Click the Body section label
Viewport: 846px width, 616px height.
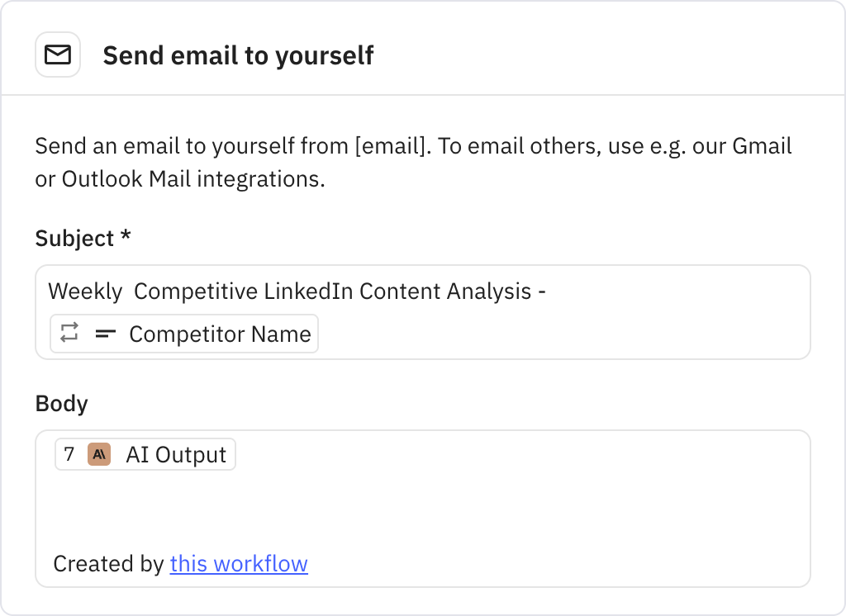click(x=60, y=403)
